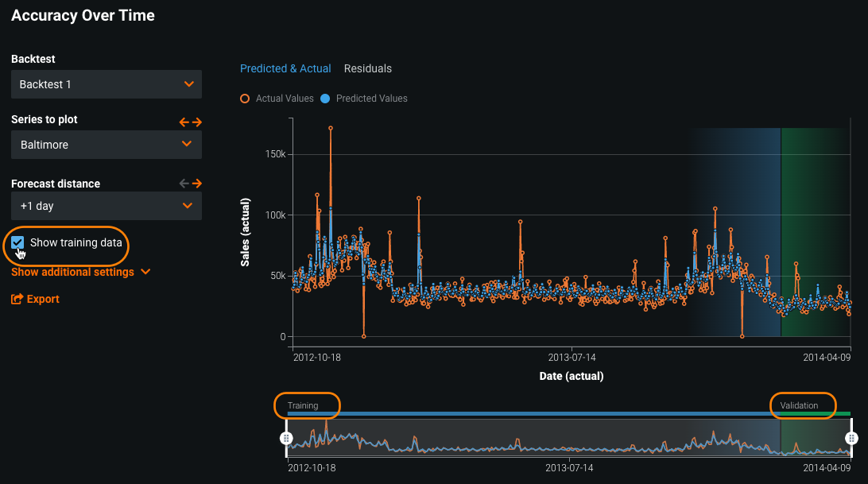Open the Backtest 1 dropdown
This screenshot has width=868, height=484.
(x=107, y=84)
